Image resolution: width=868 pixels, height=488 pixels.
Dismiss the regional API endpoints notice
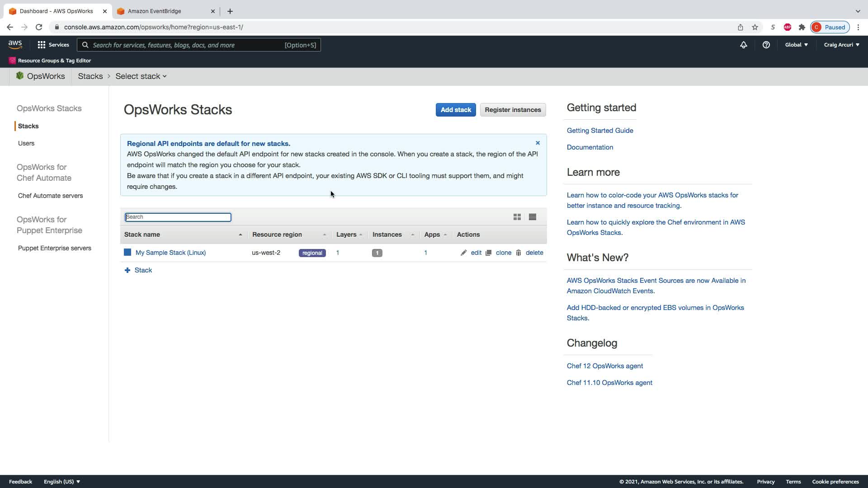click(538, 143)
